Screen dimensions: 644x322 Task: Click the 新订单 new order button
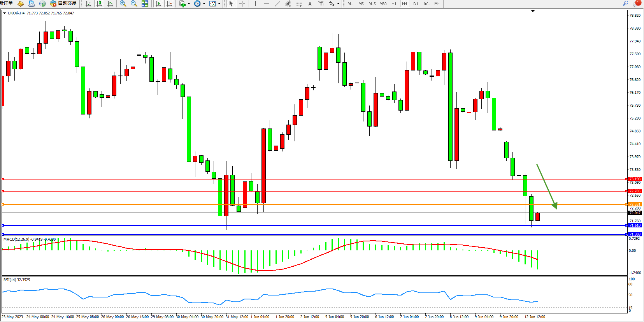(x=7, y=3)
